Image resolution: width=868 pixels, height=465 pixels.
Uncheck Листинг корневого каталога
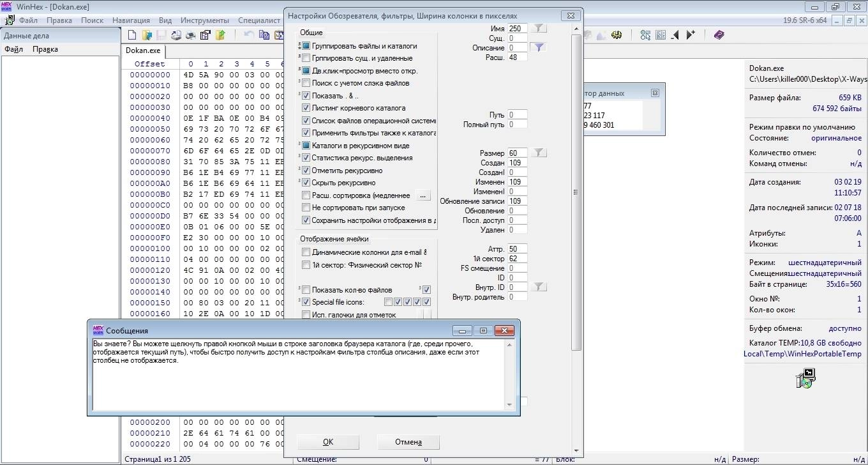tap(306, 108)
